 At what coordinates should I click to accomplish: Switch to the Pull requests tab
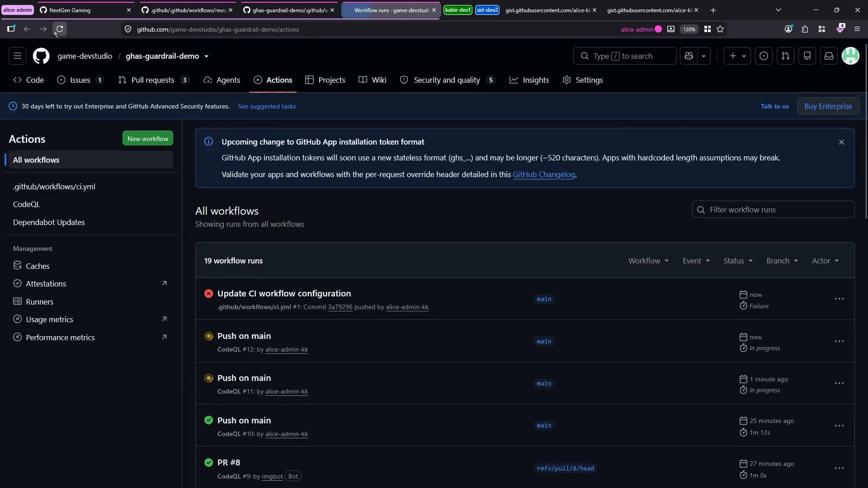point(153,80)
